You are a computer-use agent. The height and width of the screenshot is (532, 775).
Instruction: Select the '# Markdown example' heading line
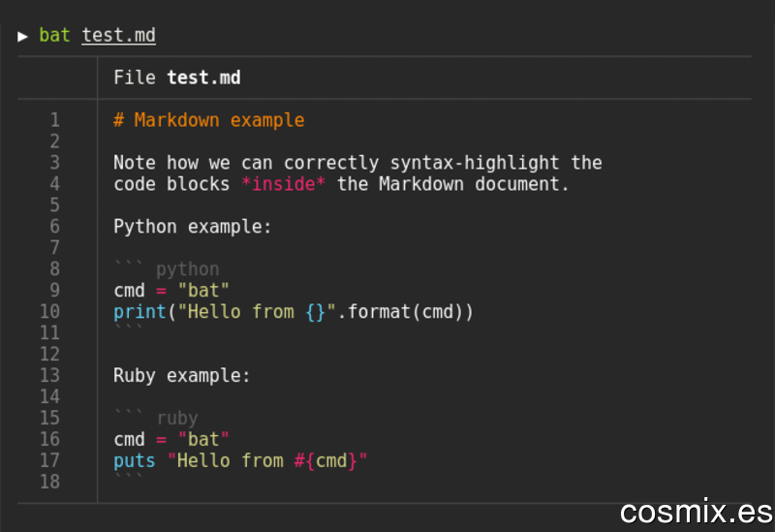(209, 120)
